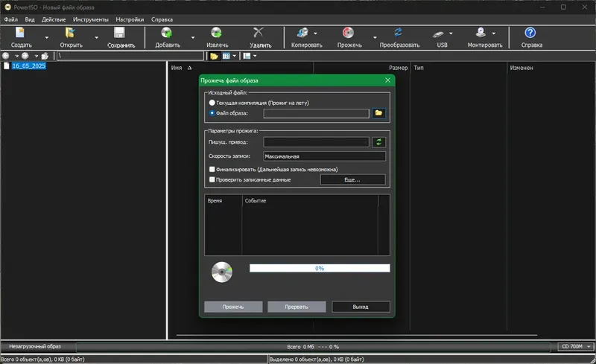Click the Создать (Create) toolbar icon
The width and height of the screenshot is (596, 364).
20,33
